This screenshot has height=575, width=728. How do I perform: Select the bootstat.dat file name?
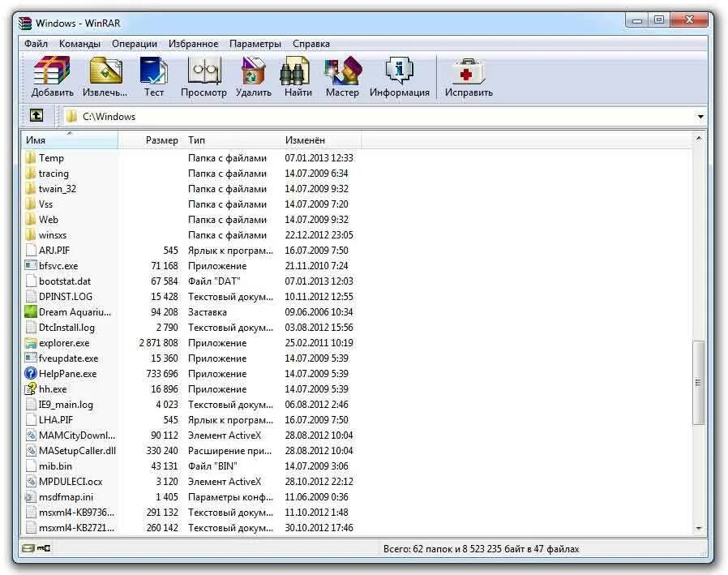[65, 281]
